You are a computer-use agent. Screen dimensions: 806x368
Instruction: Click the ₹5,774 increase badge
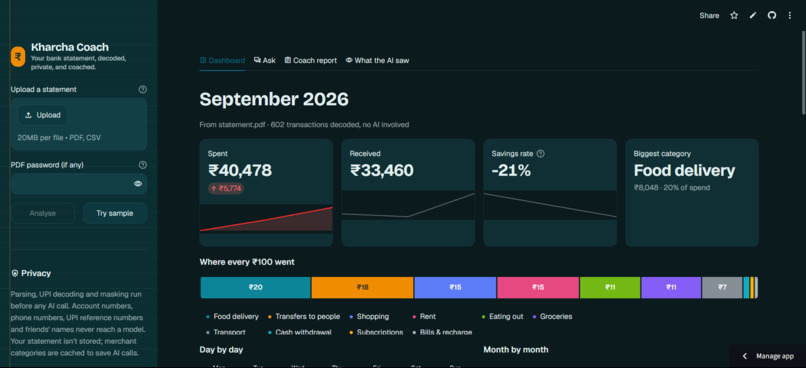pyautogui.click(x=226, y=189)
